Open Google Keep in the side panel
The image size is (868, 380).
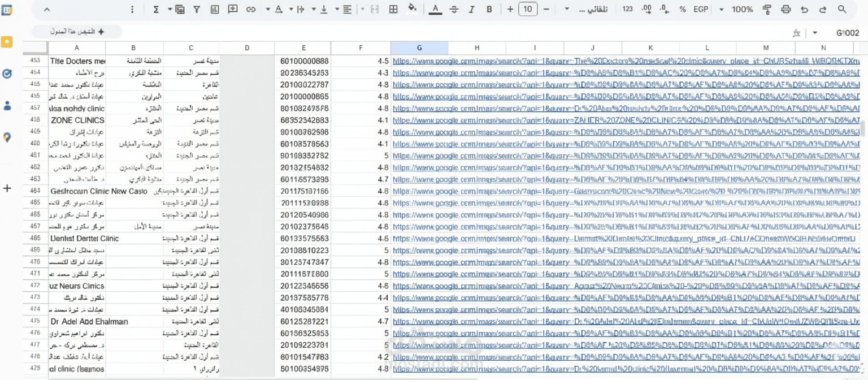(x=7, y=42)
